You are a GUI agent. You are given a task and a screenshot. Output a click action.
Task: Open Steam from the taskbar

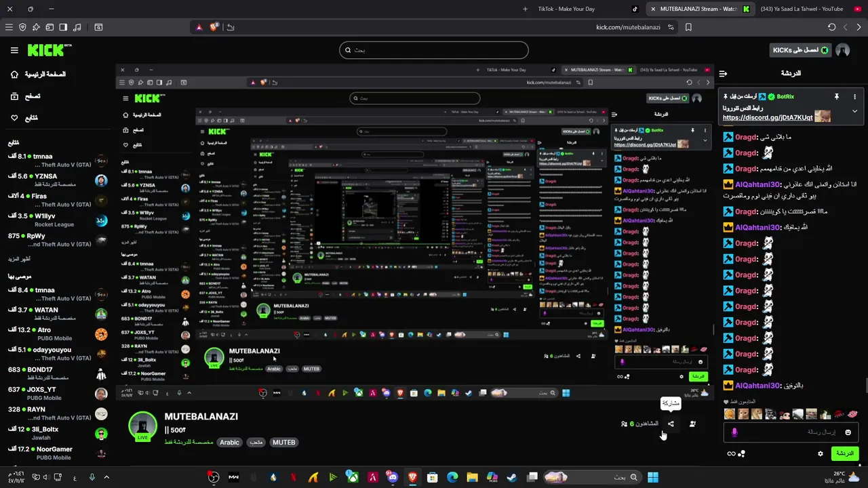pos(511,477)
